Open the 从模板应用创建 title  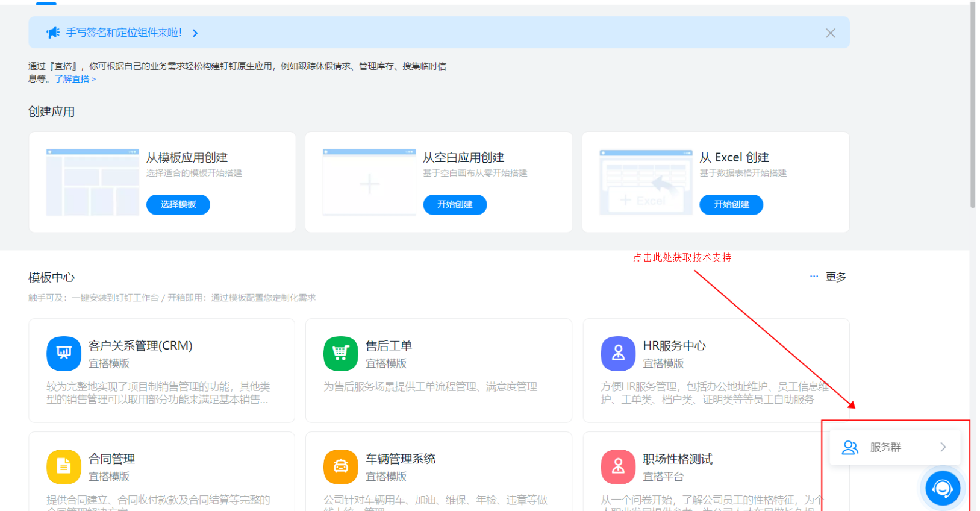click(187, 158)
